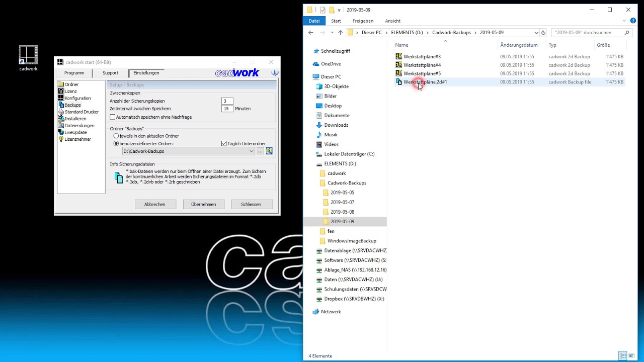Click Abbrechen button
This screenshot has height=362, width=644.
click(x=155, y=204)
